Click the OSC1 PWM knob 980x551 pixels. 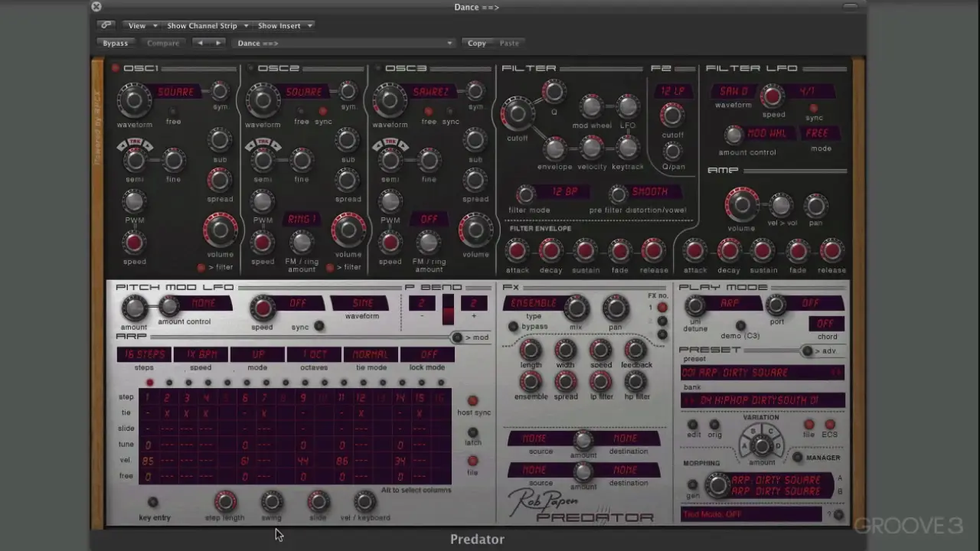[x=134, y=201]
